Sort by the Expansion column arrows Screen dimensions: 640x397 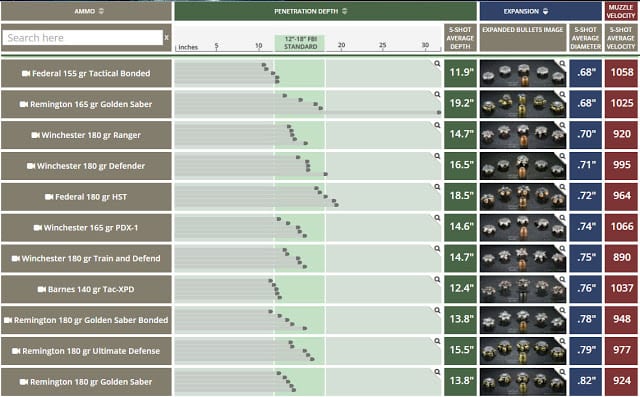tap(545, 11)
